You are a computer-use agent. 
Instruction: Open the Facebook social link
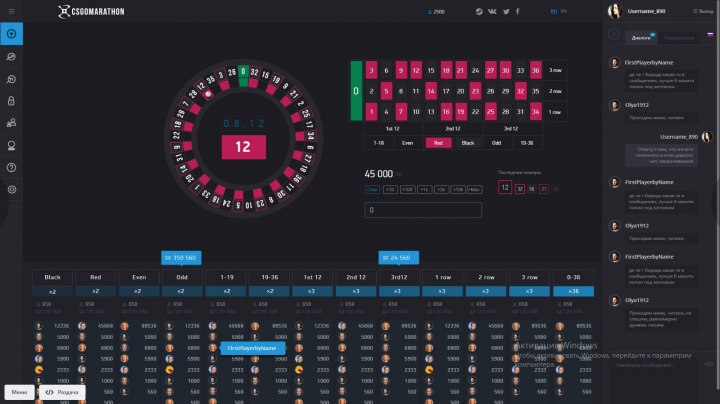point(518,11)
